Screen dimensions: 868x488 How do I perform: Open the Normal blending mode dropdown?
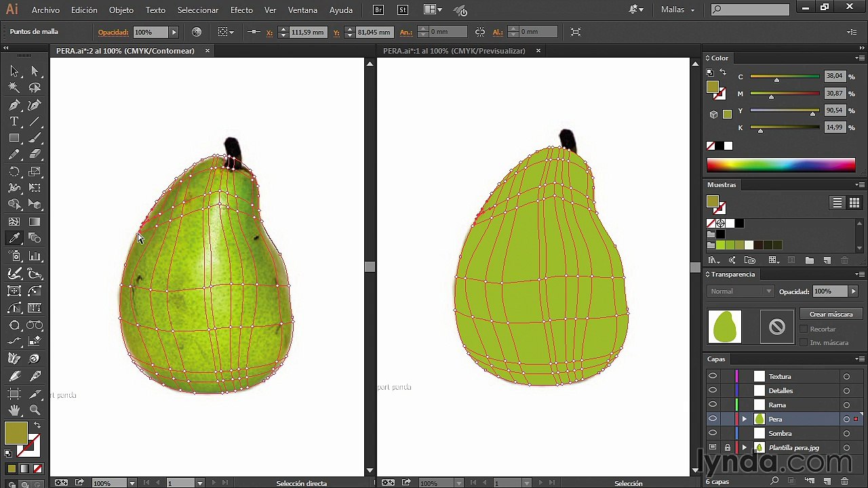point(741,291)
